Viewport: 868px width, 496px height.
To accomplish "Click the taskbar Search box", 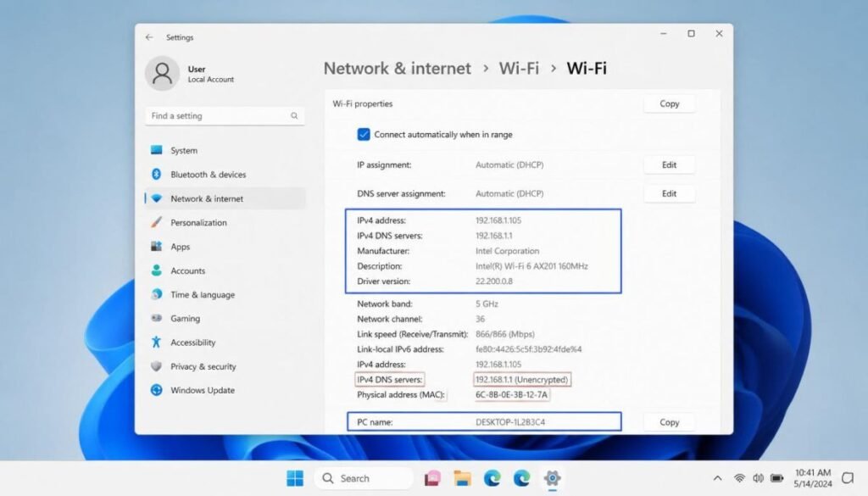I will (364, 477).
